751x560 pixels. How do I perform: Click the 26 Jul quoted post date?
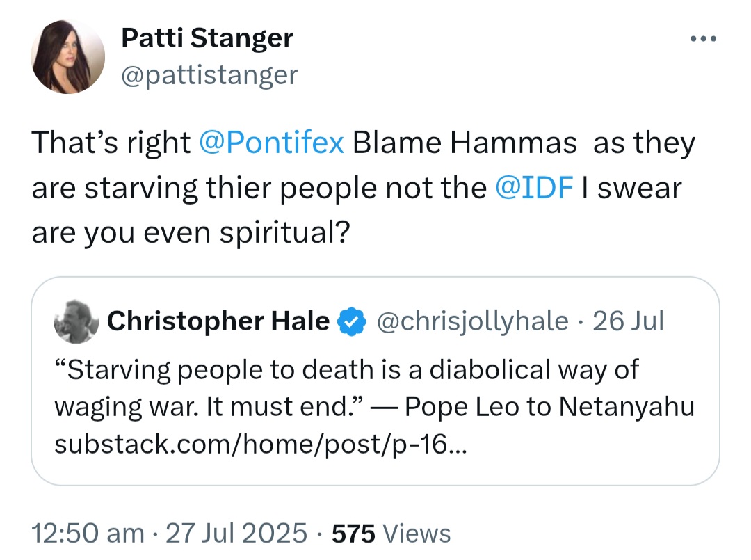coord(629,321)
